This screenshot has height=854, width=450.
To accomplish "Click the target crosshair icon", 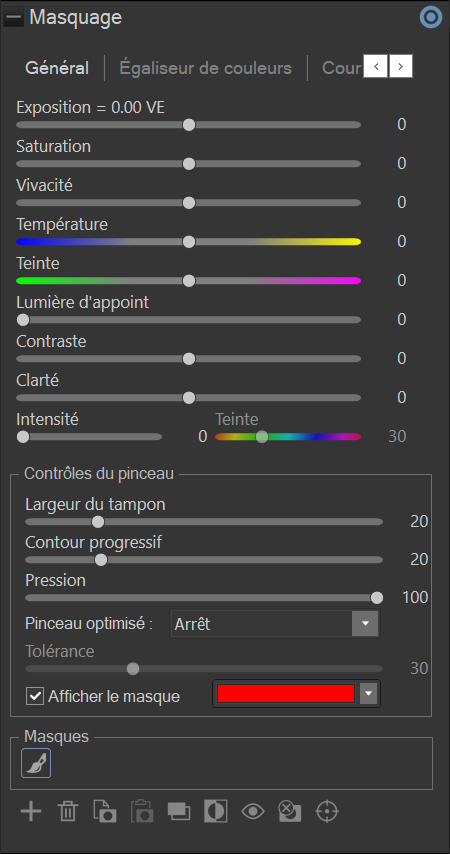I will point(327,811).
